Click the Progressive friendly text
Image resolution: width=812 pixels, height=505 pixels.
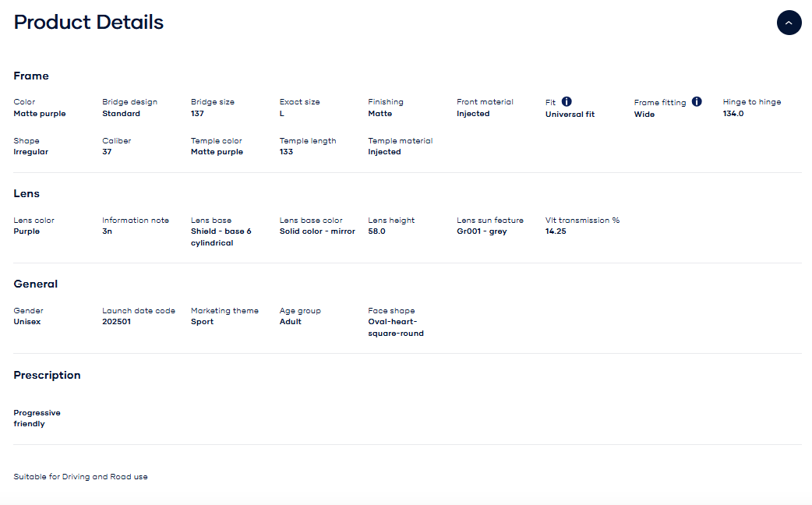coord(37,418)
